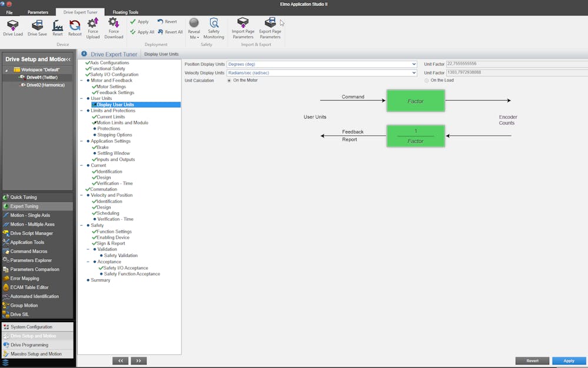Collapse the Motor and Feedback node
The height and width of the screenshot is (368, 588).
[82, 81]
